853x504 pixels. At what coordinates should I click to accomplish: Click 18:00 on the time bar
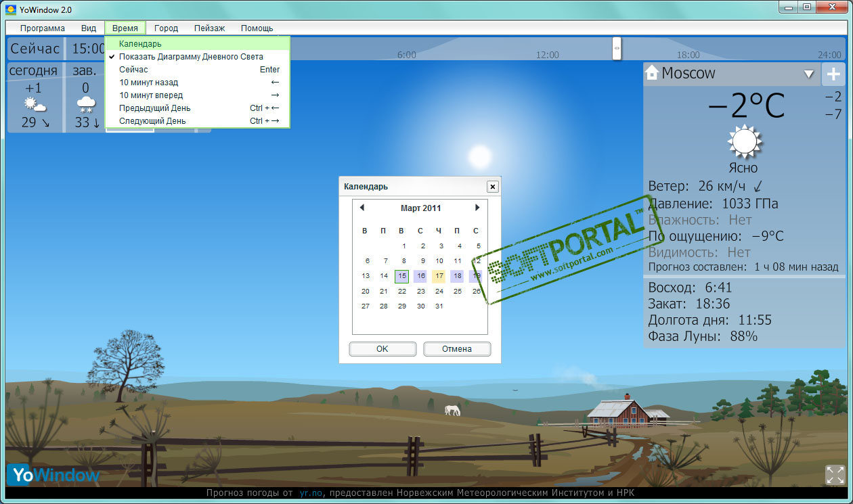pyautogui.click(x=688, y=55)
